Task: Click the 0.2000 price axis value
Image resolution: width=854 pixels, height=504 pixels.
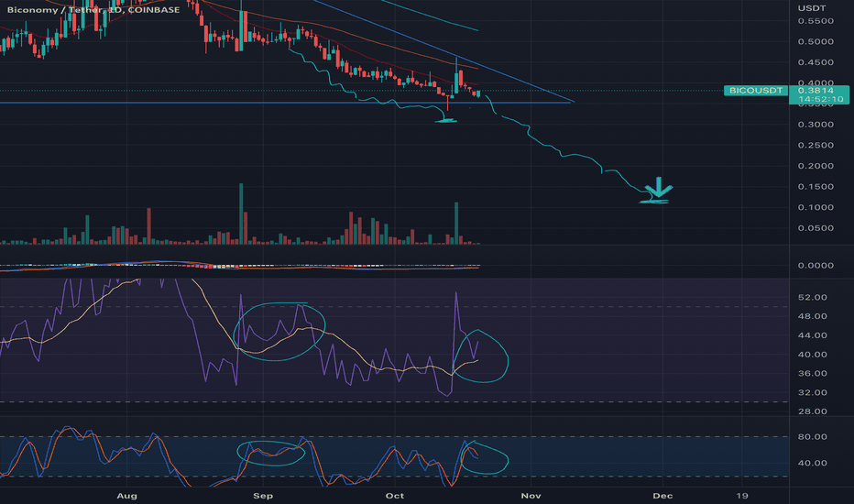Action: coord(816,166)
